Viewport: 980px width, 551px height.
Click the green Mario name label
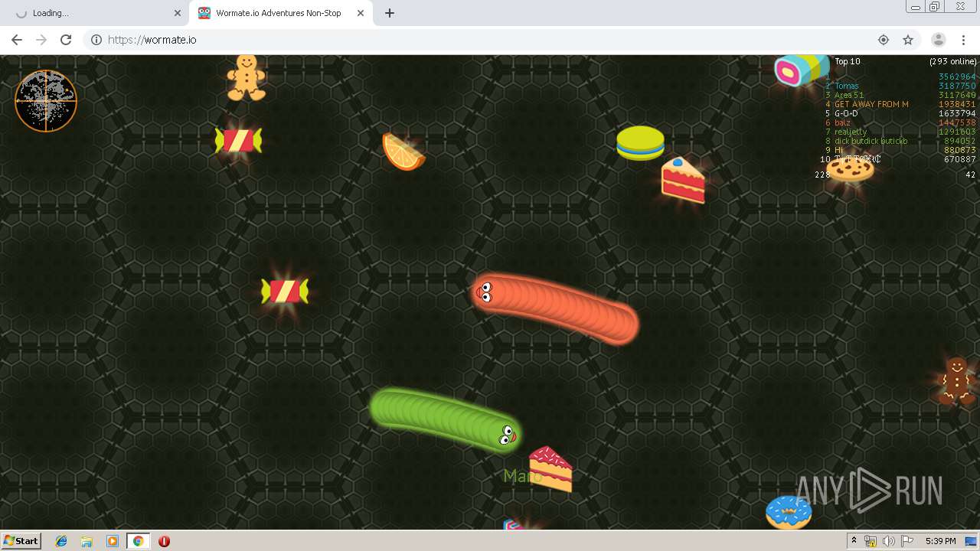click(x=521, y=476)
